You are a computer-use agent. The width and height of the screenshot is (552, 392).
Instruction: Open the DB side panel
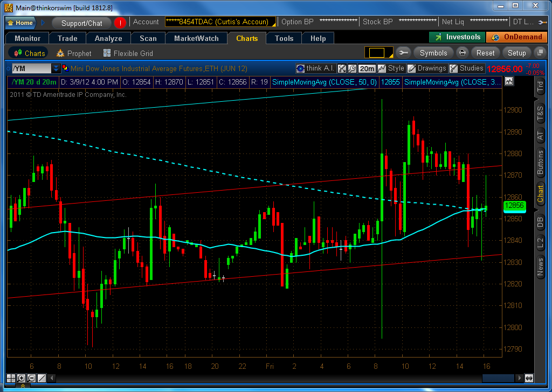(x=540, y=222)
